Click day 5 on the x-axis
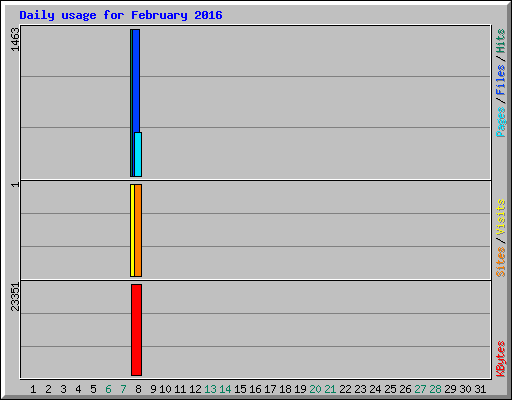Screen dimensions: 512x400 click(x=93, y=389)
